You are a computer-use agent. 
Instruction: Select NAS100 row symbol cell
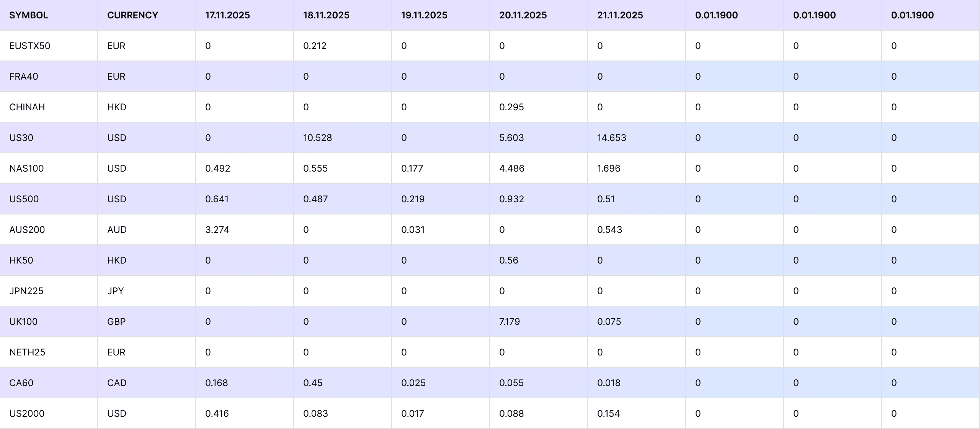coord(26,169)
